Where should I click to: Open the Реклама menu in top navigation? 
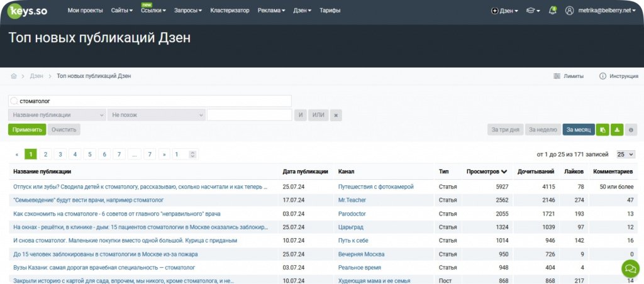[x=271, y=11]
